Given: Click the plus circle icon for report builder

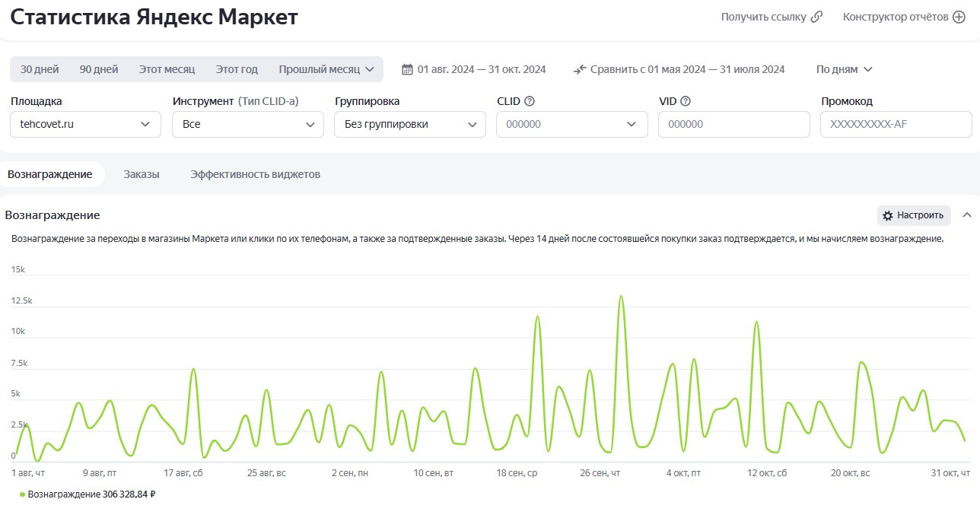Looking at the screenshot, I should point(959,17).
